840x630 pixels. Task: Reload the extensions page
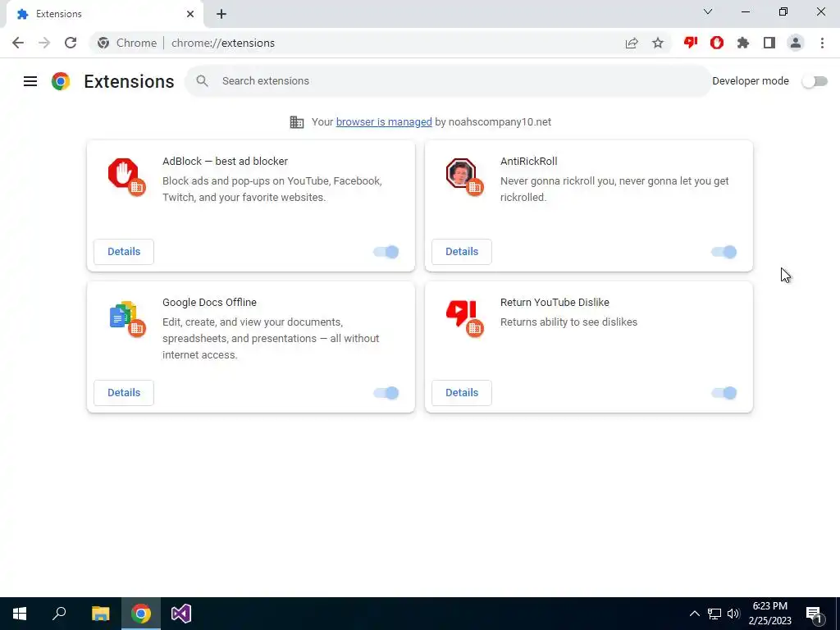[71, 43]
